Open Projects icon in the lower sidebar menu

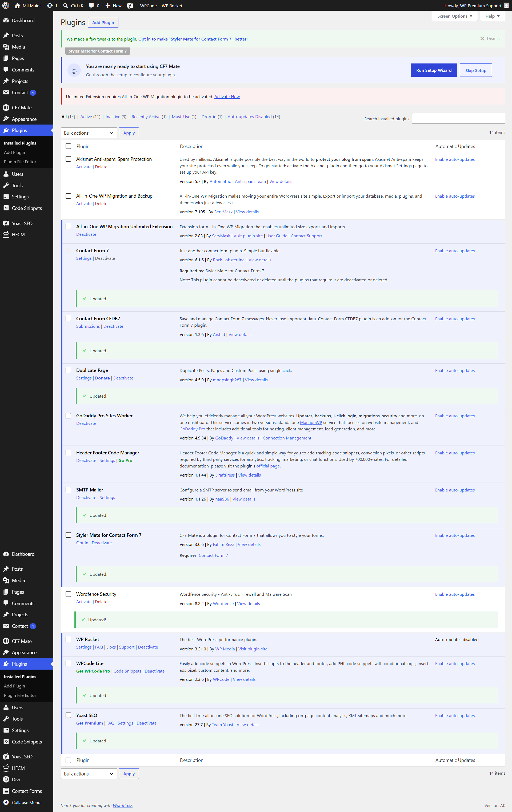tap(6, 614)
